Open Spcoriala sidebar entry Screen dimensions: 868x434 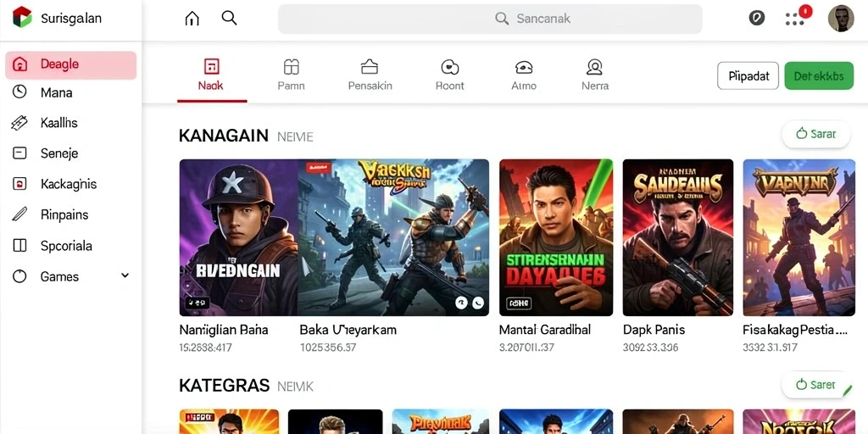coord(71,246)
